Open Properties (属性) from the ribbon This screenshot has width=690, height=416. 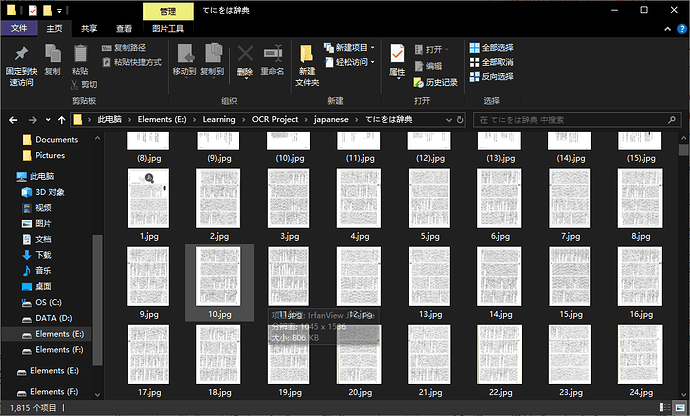397,55
